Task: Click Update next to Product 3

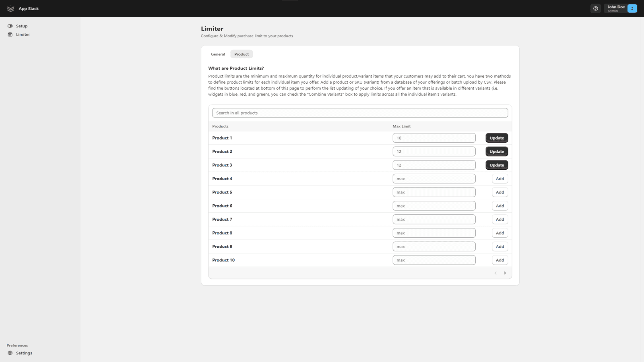Action: [497, 165]
